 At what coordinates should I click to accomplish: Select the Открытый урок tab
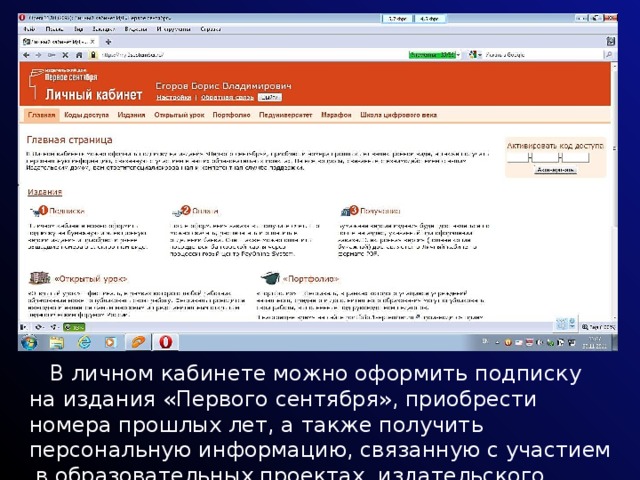(179, 115)
